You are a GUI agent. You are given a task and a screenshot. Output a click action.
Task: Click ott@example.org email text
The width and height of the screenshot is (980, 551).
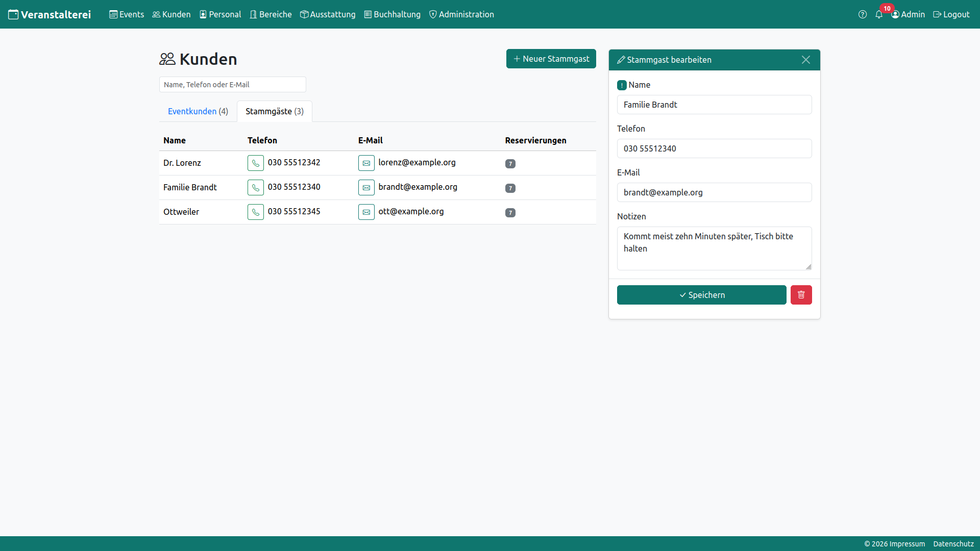[x=411, y=212]
